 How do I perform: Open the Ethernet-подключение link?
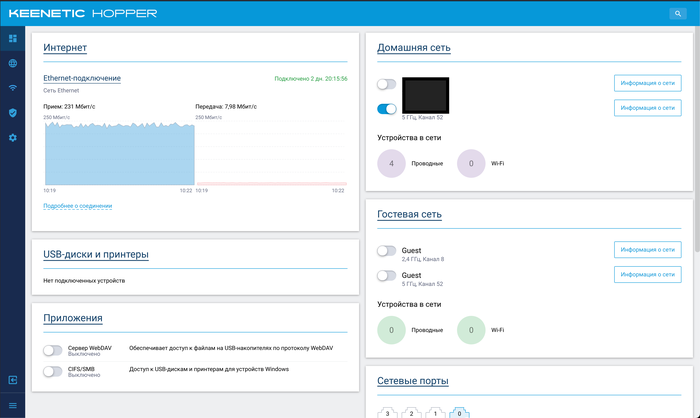(82, 78)
